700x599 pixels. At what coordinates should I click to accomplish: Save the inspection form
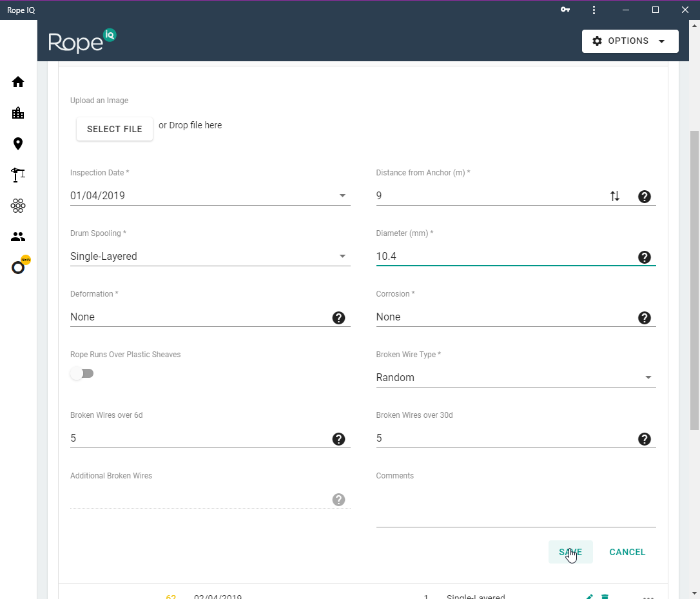click(570, 552)
